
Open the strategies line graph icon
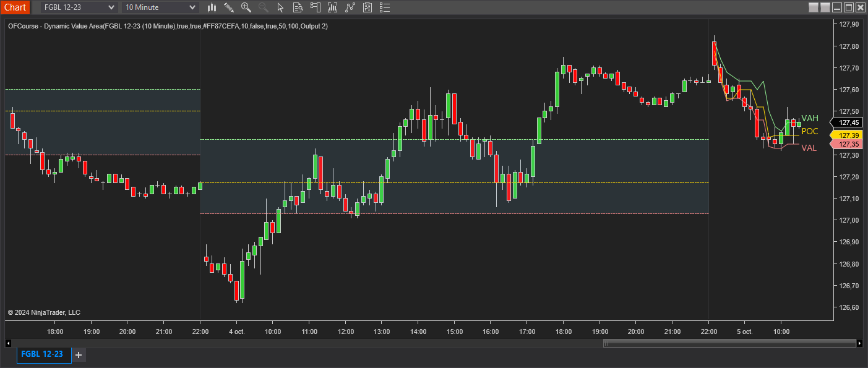click(x=351, y=7)
